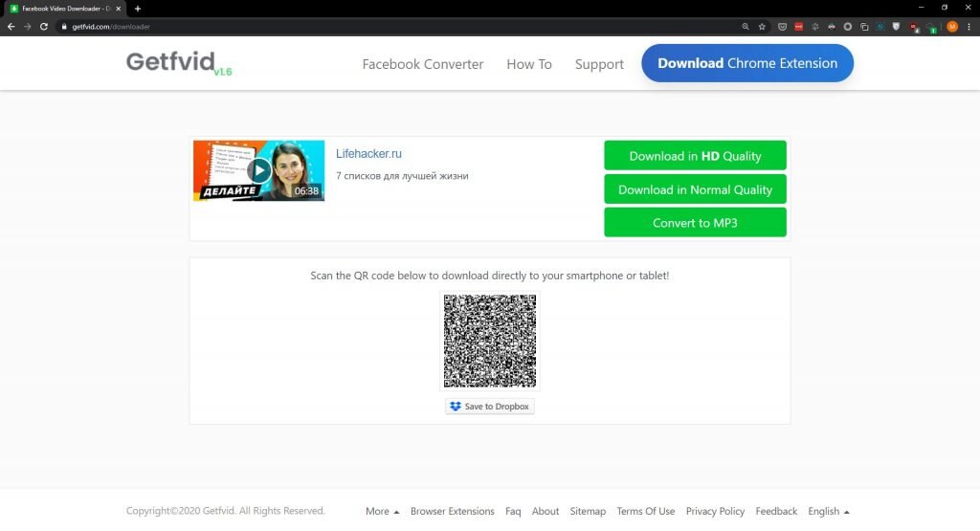Click the Getfvid logo
The height and width of the screenshot is (531, 980).
click(x=179, y=62)
